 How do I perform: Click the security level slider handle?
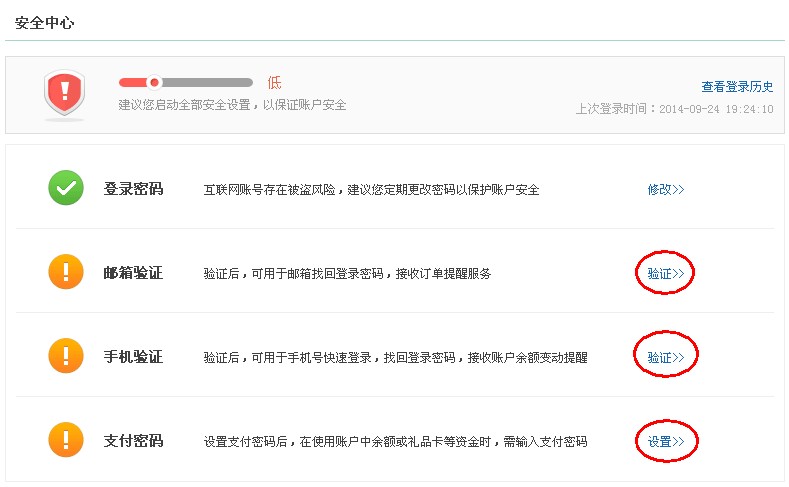[154, 82]
